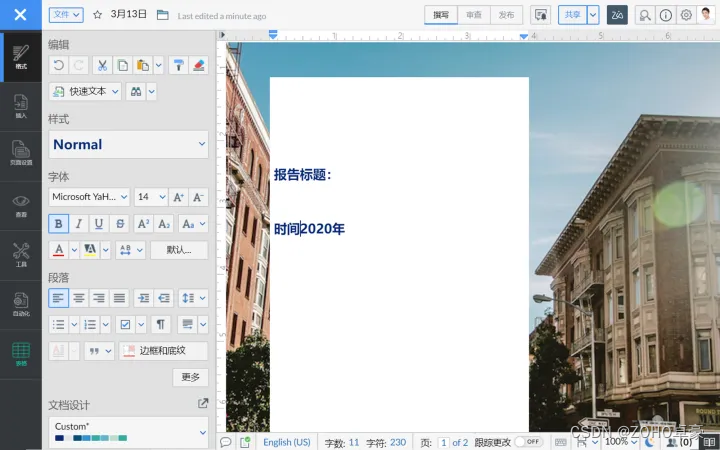
Task: Switch to the 审查 review tab
Action: (x=474, y=15)
